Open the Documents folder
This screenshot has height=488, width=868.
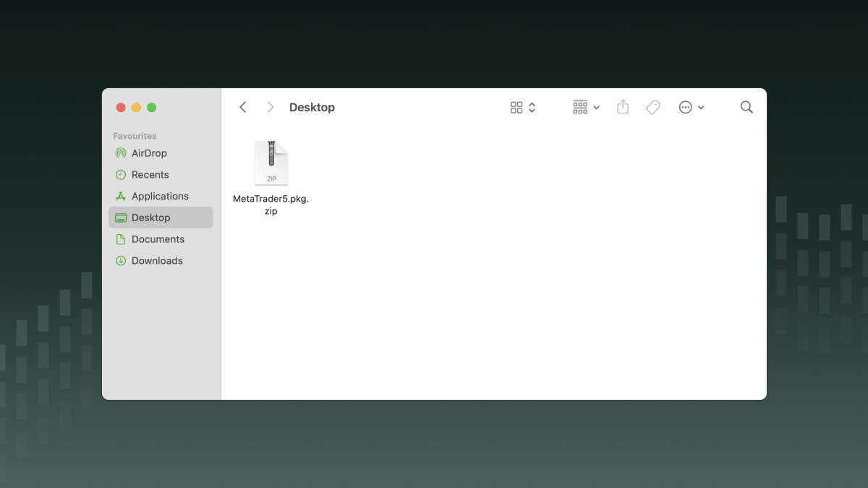tap(156, 239)
